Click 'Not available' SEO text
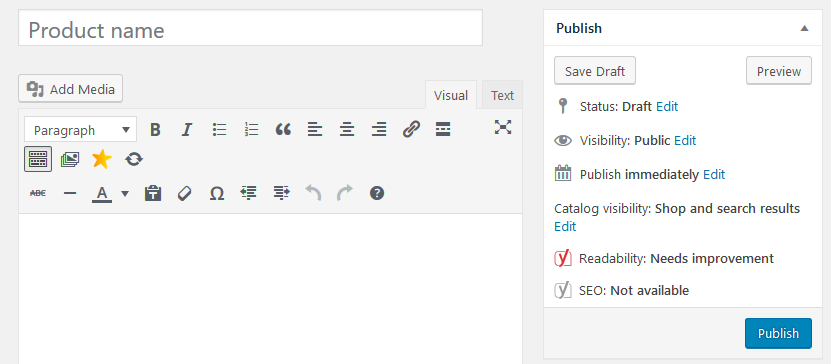Image resolution: width=831 pixels, height=364 pixels. click(650, 290)
